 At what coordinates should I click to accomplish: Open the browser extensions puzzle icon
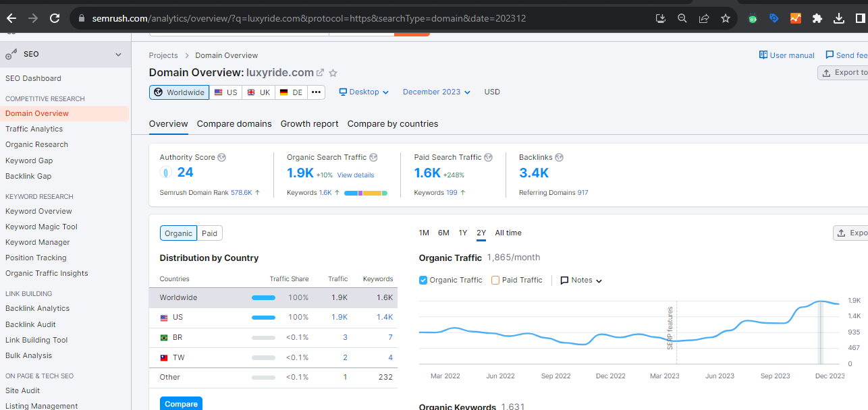817,18
